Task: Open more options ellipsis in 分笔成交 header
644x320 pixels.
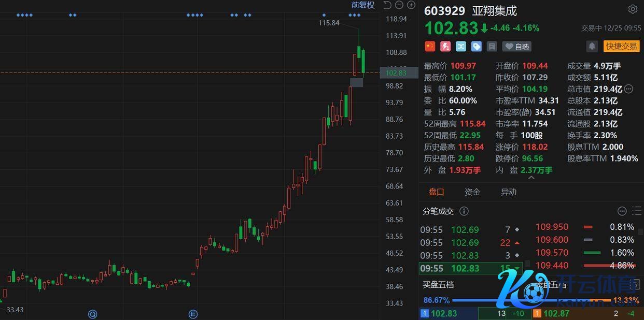Action: point(622,211)
